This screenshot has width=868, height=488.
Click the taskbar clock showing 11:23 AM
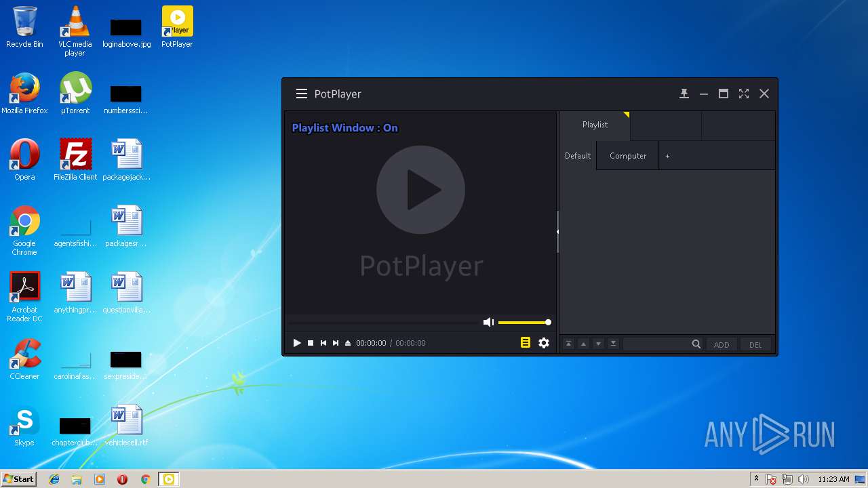coord(833,479)
